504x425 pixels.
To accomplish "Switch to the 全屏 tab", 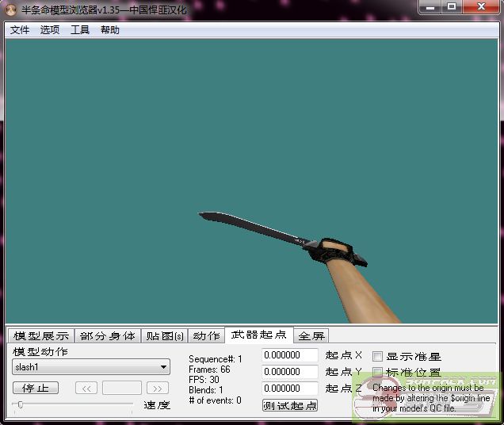I will pyautogui.click(x=311, y=336).
